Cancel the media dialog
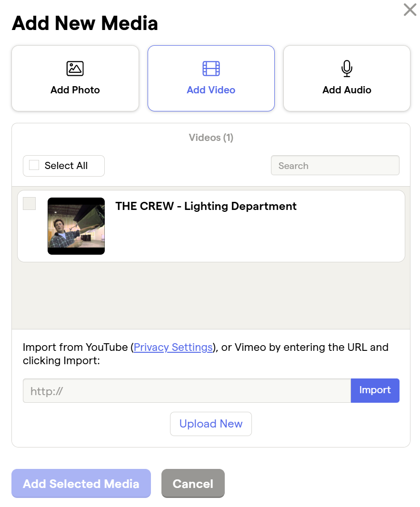This screenshot has height=507, width=420. [x=193, y=484]
